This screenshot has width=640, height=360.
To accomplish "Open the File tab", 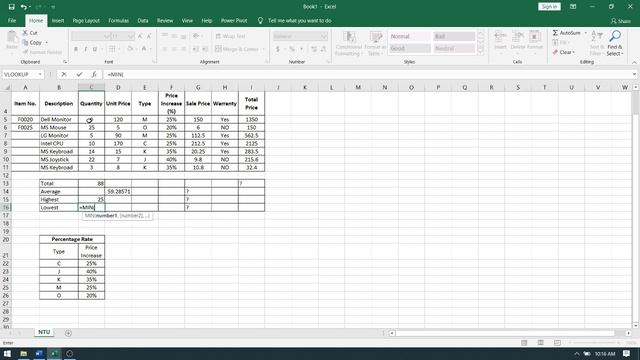I will coord(12,20).
